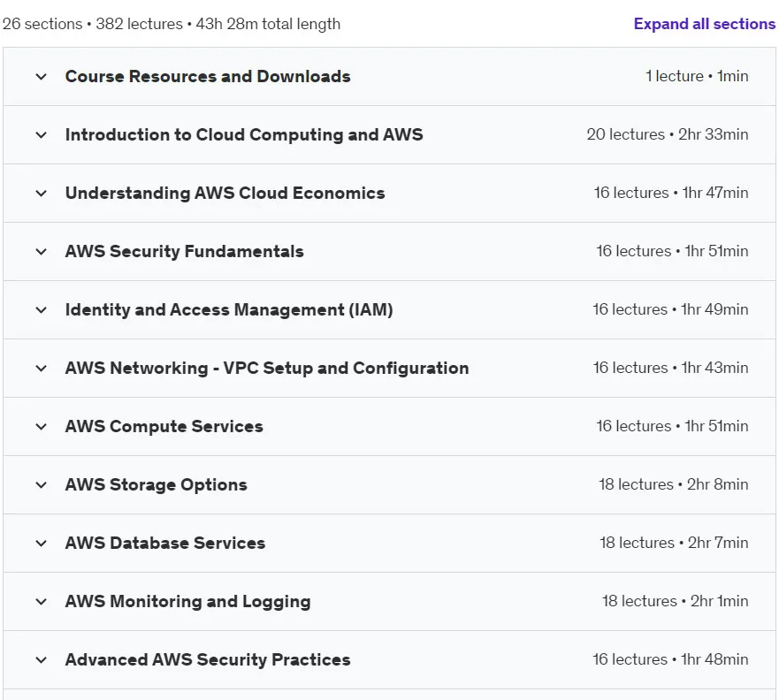Screen dimensions: 779x700
Task: Click the '16 lectures • 1hr 43min' text
Action: 671,368
